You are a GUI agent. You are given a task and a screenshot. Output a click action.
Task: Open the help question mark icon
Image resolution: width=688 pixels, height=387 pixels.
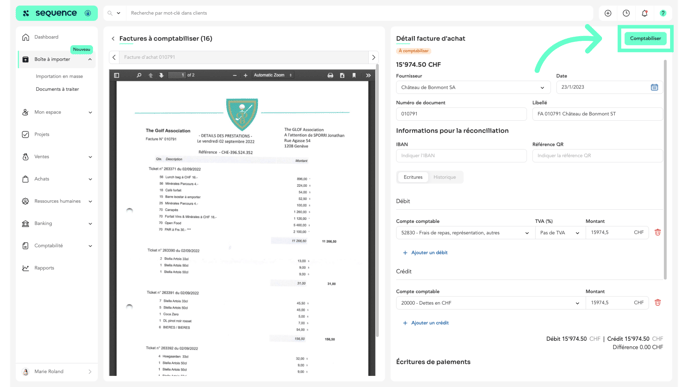[x=663, y=13]
